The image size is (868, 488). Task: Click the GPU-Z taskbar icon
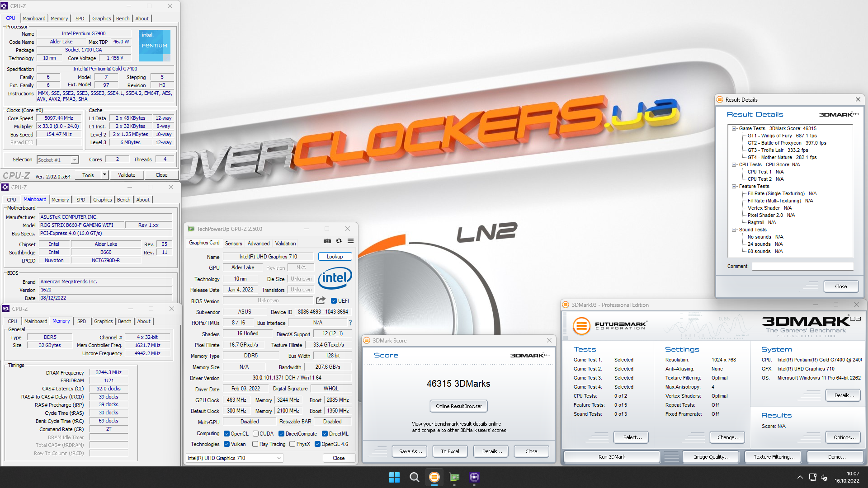(454, 477)
